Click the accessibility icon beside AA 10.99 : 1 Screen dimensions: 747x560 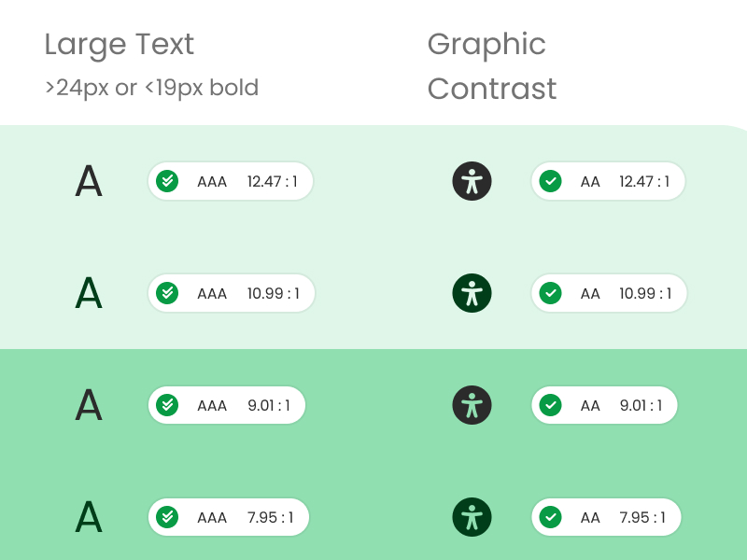[472, 293]
